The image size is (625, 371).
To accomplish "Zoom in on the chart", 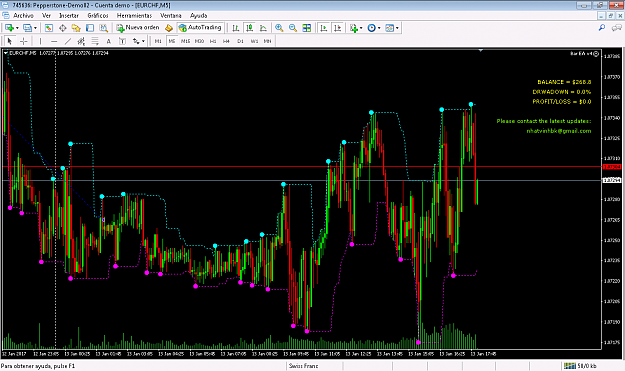I will (279, 28).
